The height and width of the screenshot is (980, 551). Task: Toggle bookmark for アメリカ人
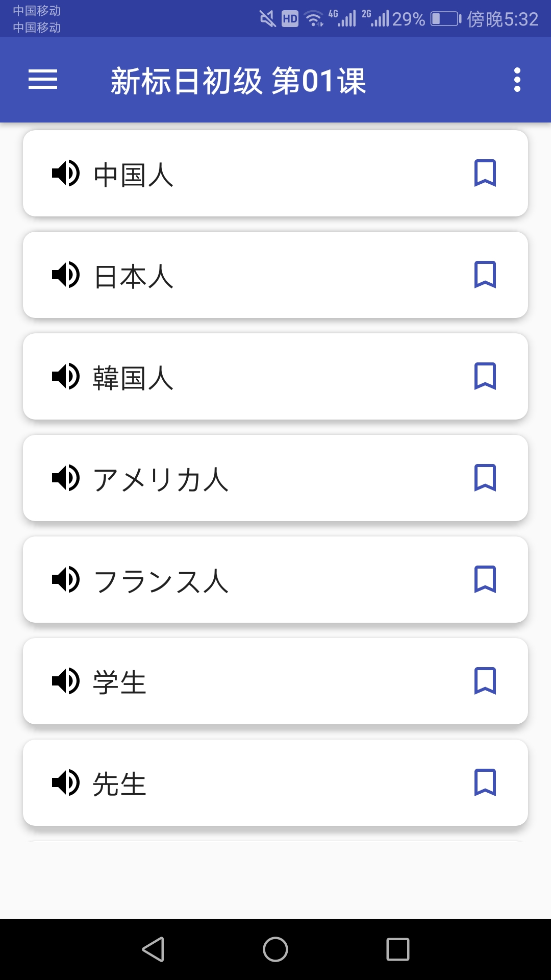[x=485, y=478]
